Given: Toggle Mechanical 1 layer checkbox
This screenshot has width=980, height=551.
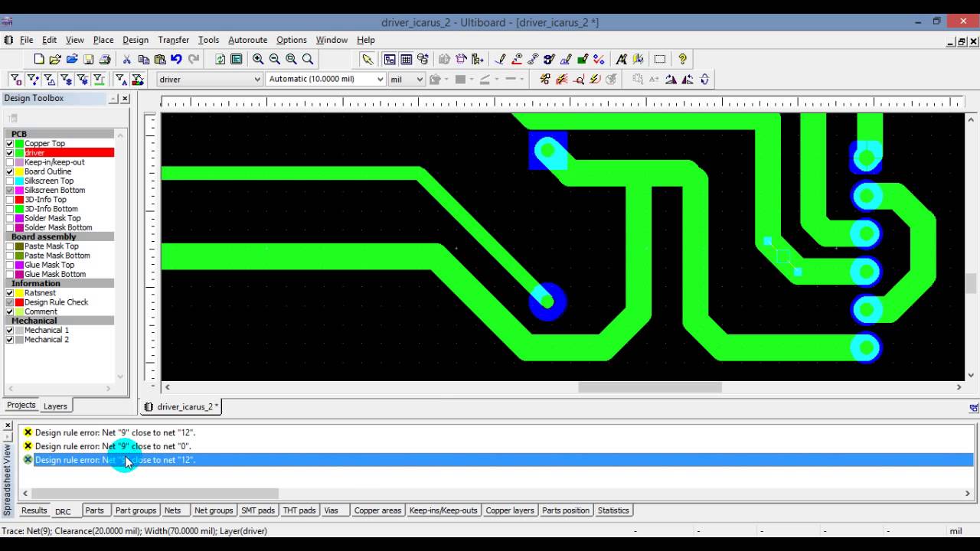Looking at the screenshot, I should (x=10, y=330).
